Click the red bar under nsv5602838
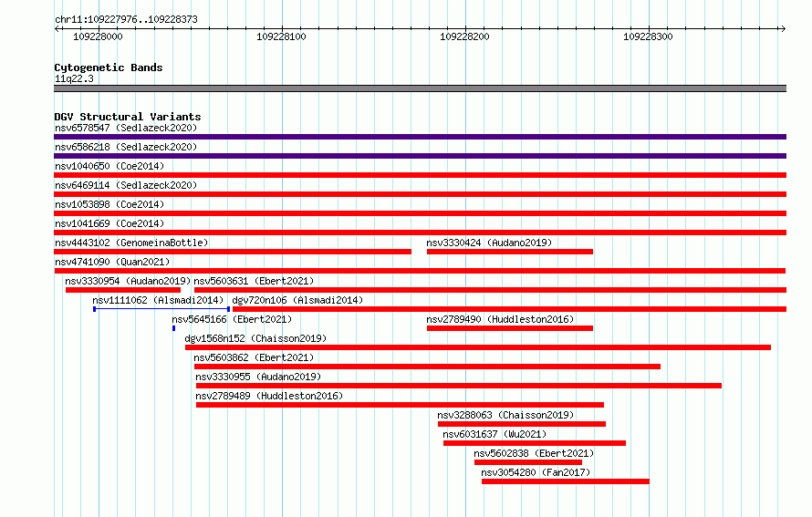812x517 pixels. tap(528, 462)
